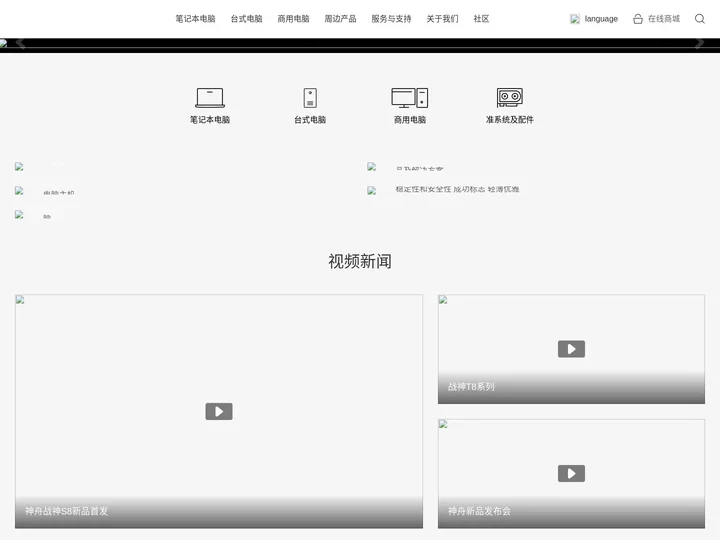
Task: Play the 神舟战神S8新品首发 video
Action: (x=219, y=411)
